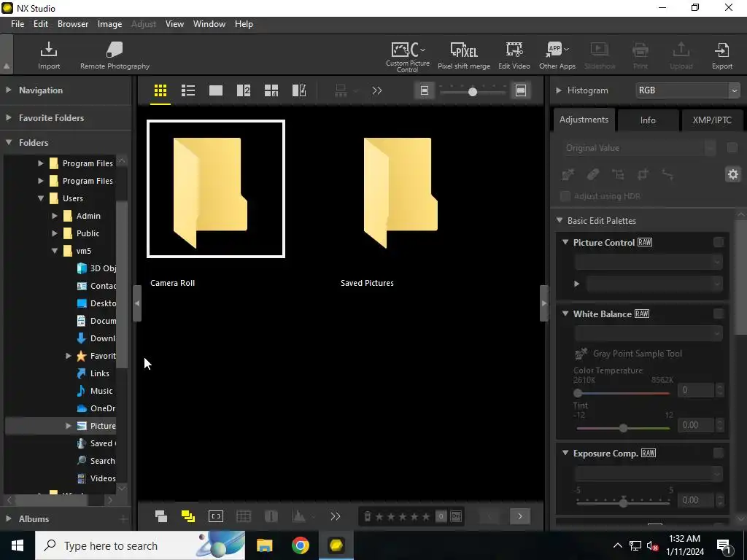Switch to the Info tab
The width and height of the screenshot is (747, 560).
click(x=648, y=120)
